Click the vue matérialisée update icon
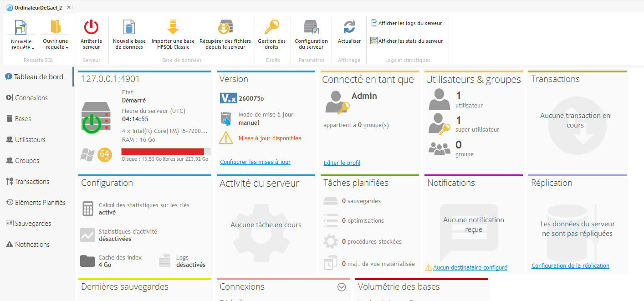The width and height of the screenshot is (644, 301). [x=331, y=264]
